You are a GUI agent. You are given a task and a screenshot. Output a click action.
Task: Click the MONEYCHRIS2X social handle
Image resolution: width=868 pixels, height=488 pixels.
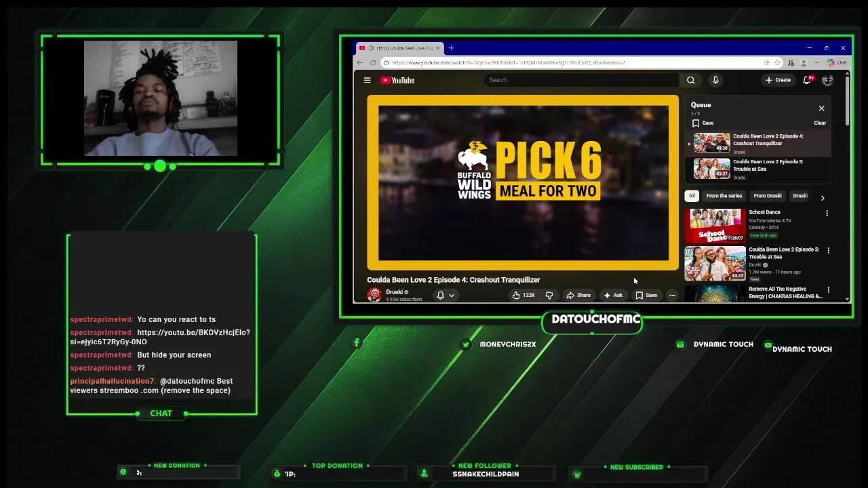pos(508,344)
